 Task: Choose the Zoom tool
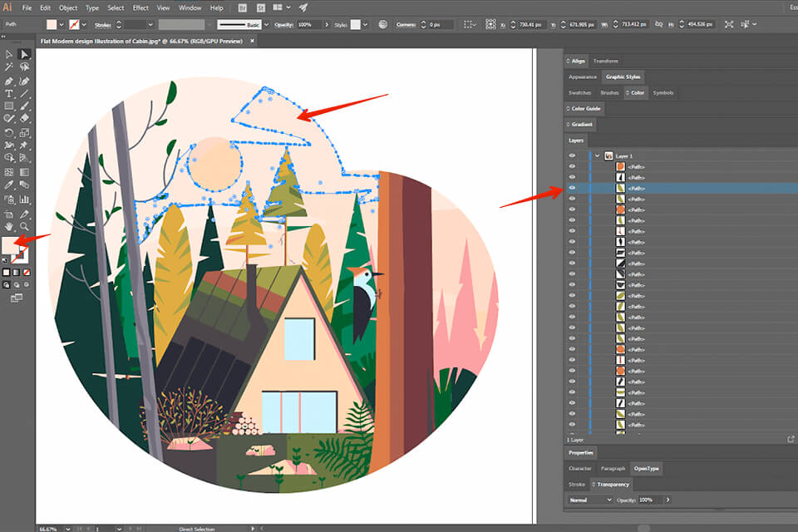pos(25,225)
